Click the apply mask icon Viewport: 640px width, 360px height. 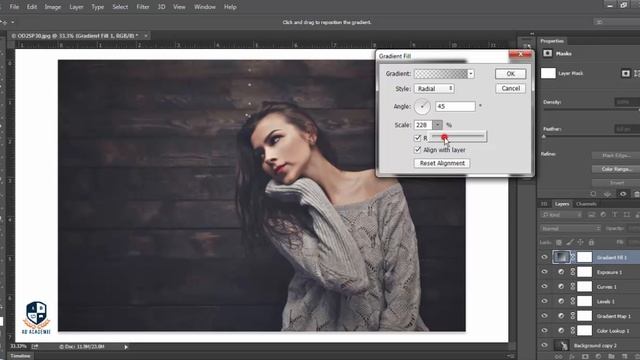[608, 194]
